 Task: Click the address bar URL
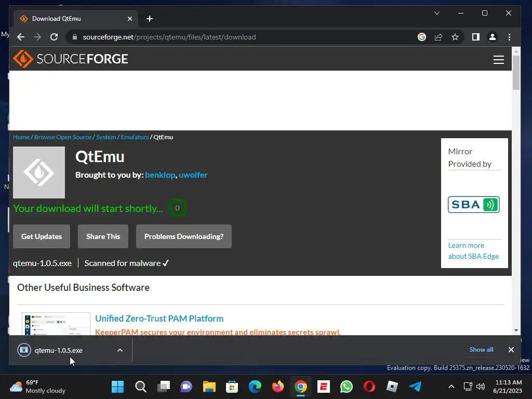[x=169, y=37]
